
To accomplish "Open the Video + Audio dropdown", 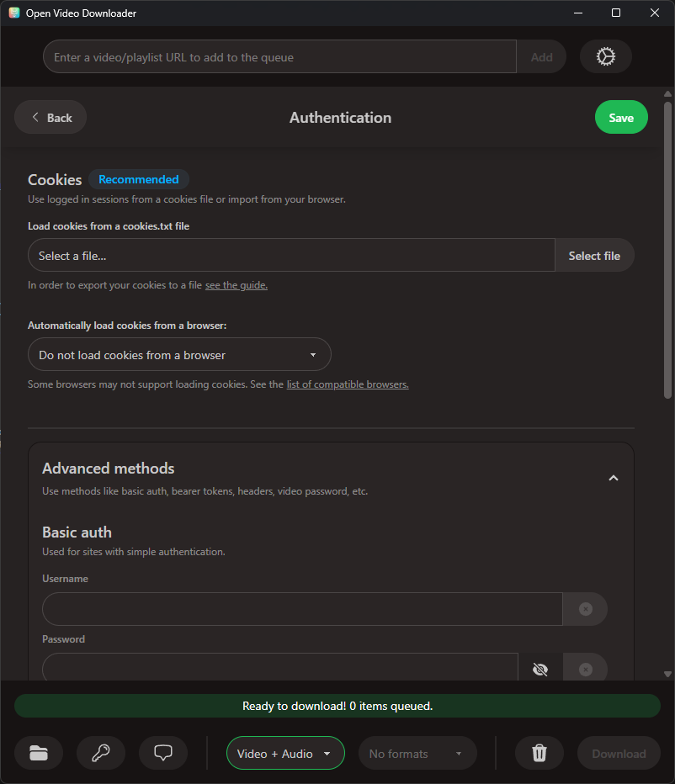I will coord(284,753).
